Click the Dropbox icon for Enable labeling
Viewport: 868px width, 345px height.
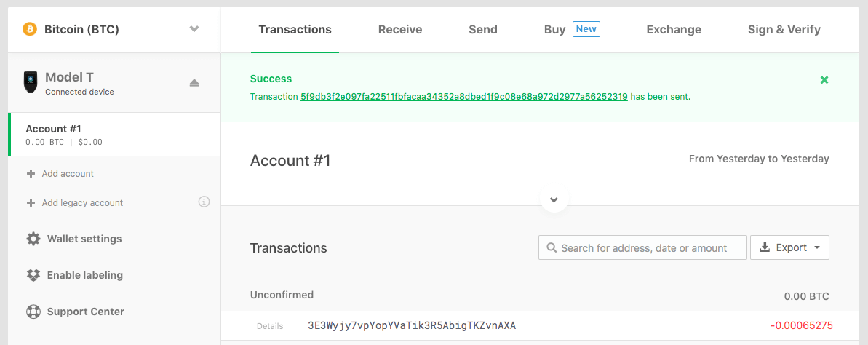point(33,275)
